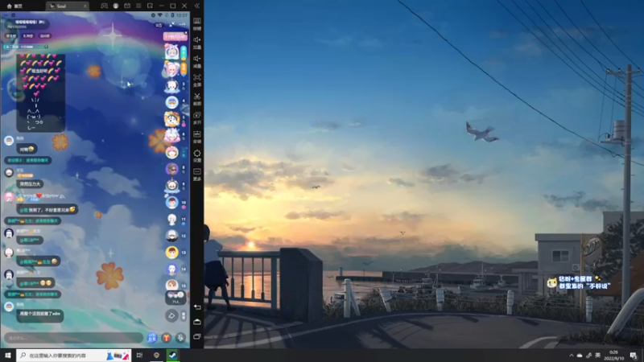The image size is (644, 362).
Task: Open the gamepad icon in the emulator title bar
Action: (105, 6)
